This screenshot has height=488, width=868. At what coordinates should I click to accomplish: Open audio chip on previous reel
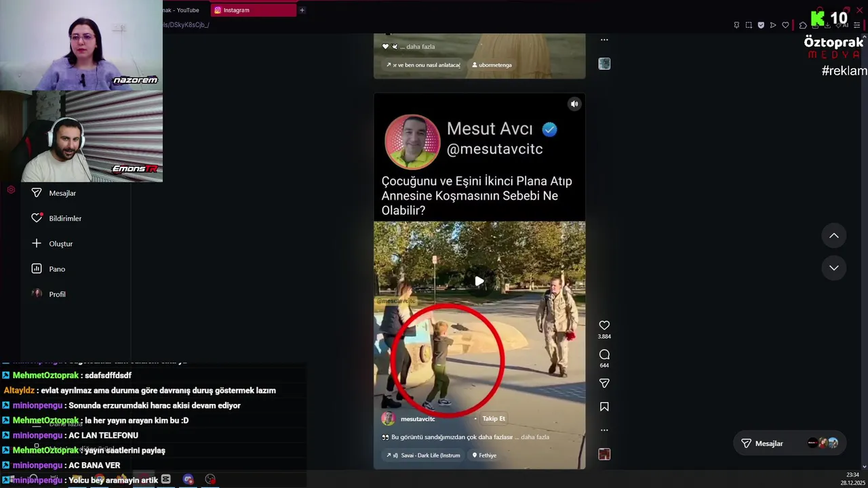[x=423, y=65]
